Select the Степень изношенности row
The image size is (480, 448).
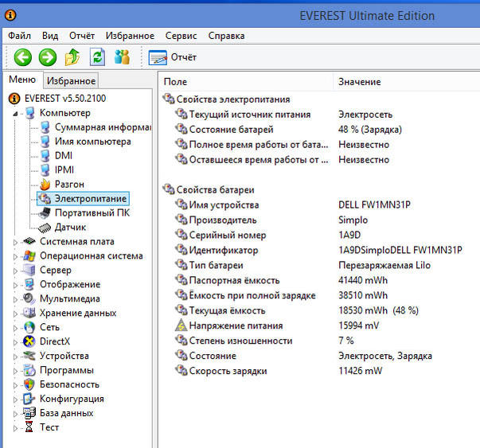tap(318, 341)
